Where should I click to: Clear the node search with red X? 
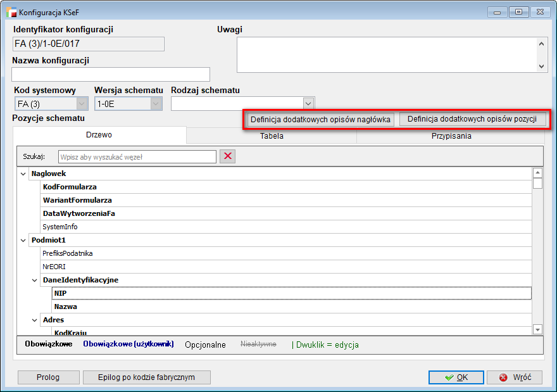[227, 156]
